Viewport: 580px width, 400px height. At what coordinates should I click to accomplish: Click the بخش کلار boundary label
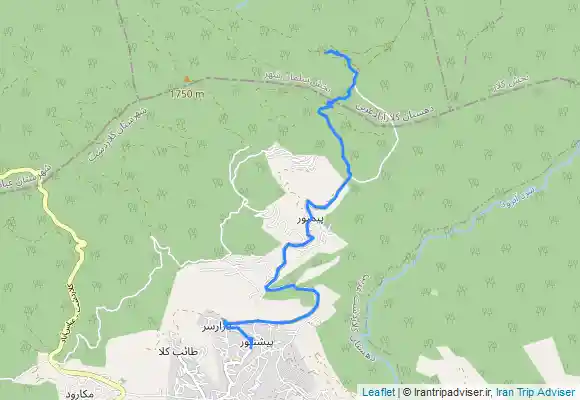(x=509, y=84)
